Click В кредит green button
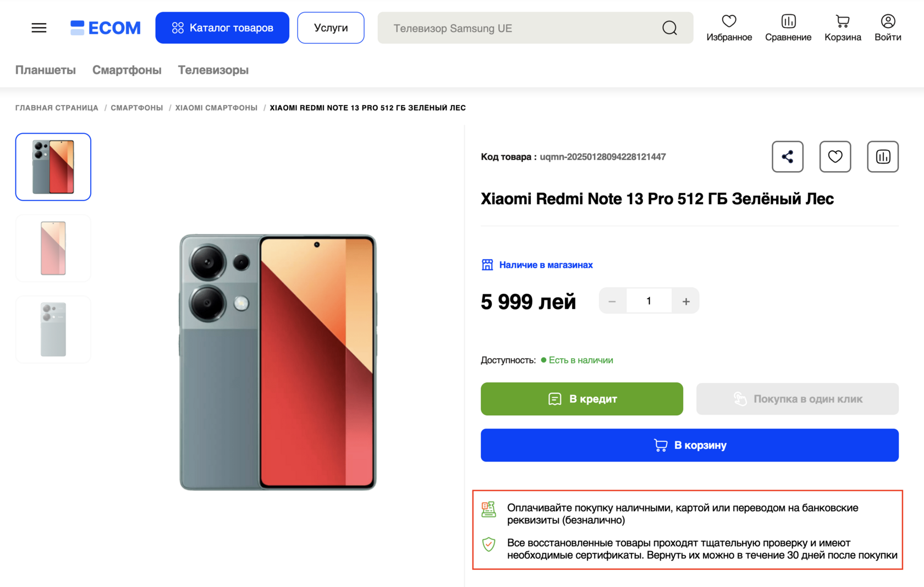Viewport: 924px width, 587px height. (581, 399)
